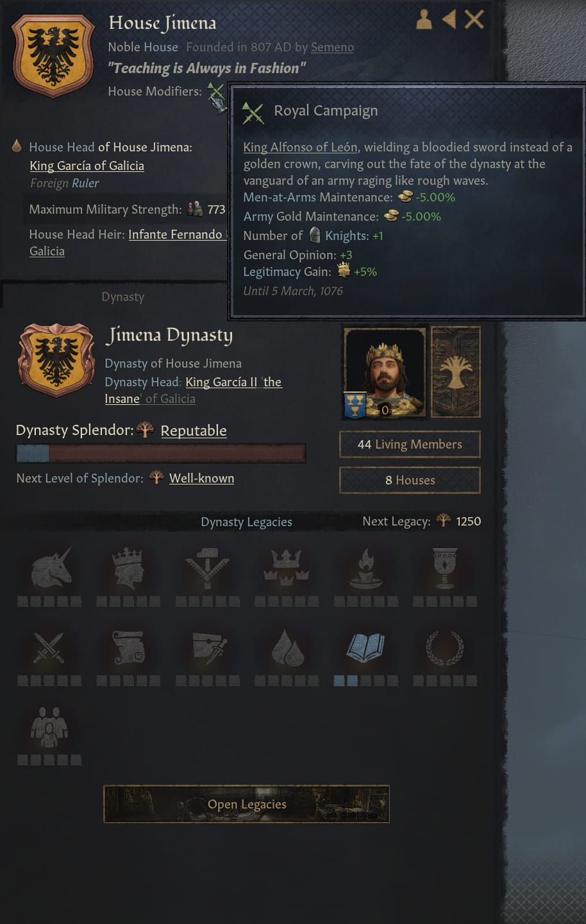This screenshot has width=586, height=924.
Task: Open the blue book legacy icon
Action: point(365,647)
